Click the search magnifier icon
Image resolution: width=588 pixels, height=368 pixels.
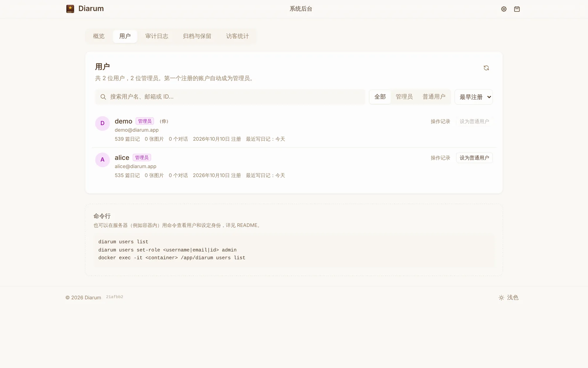pyautogui.click(x=103, y=97)
